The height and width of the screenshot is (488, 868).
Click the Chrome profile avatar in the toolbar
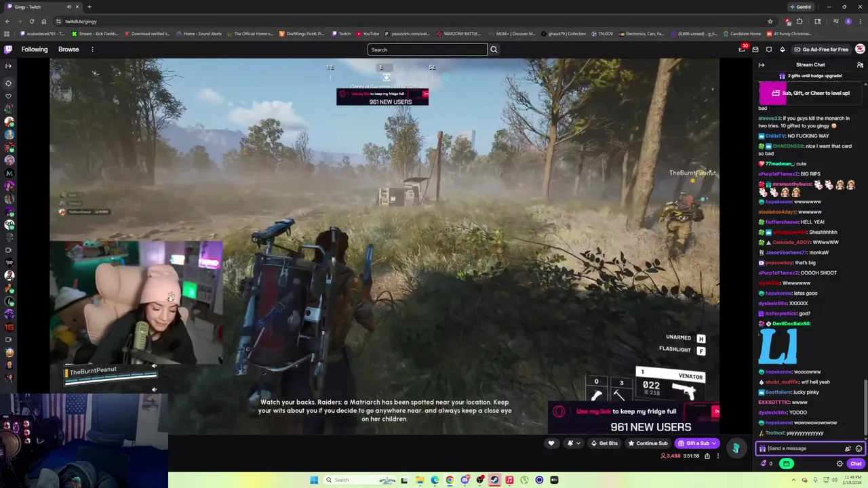point(848,21)
